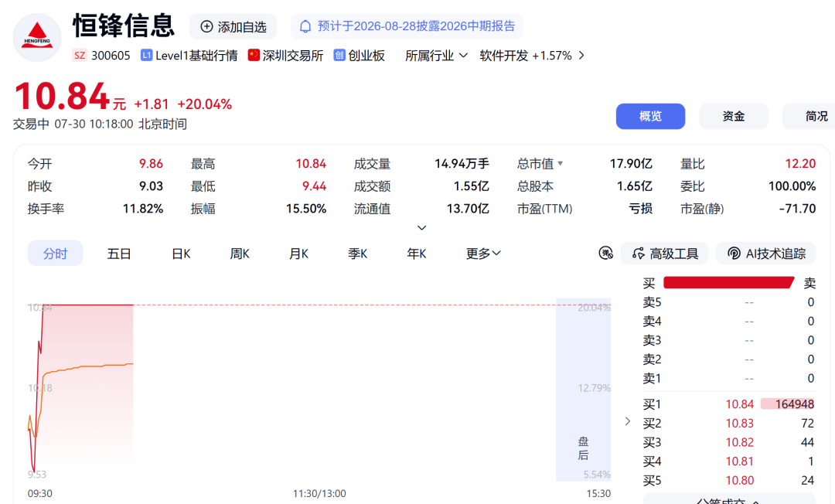Image resolution: width=835 pixels, height=504 pixels.
Task: Click 买4 price 10.81
Action: pos(740,461)
